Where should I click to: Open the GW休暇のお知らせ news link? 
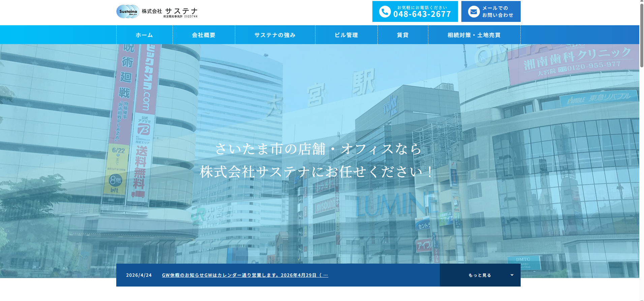(245, 275)
